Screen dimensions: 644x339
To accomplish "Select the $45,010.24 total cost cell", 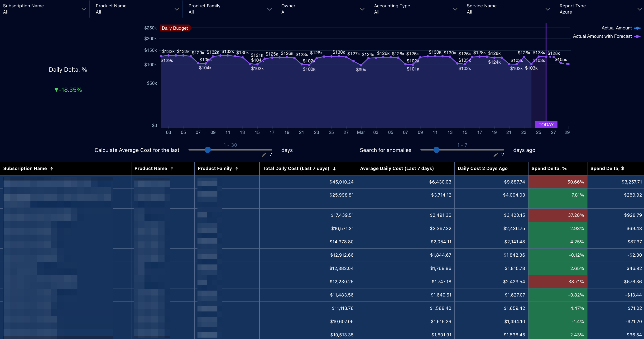I will tap(308, 182).
